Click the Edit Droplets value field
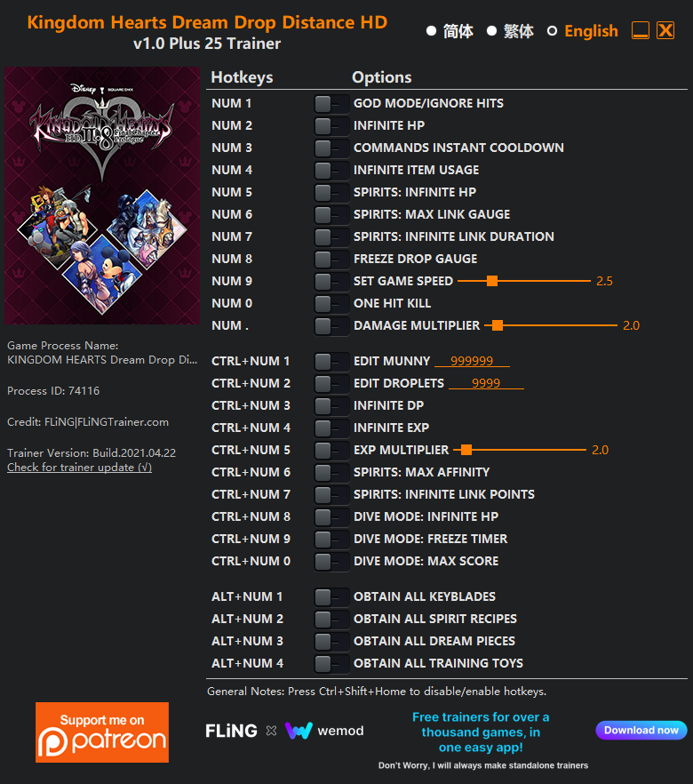 click(486, 383)
